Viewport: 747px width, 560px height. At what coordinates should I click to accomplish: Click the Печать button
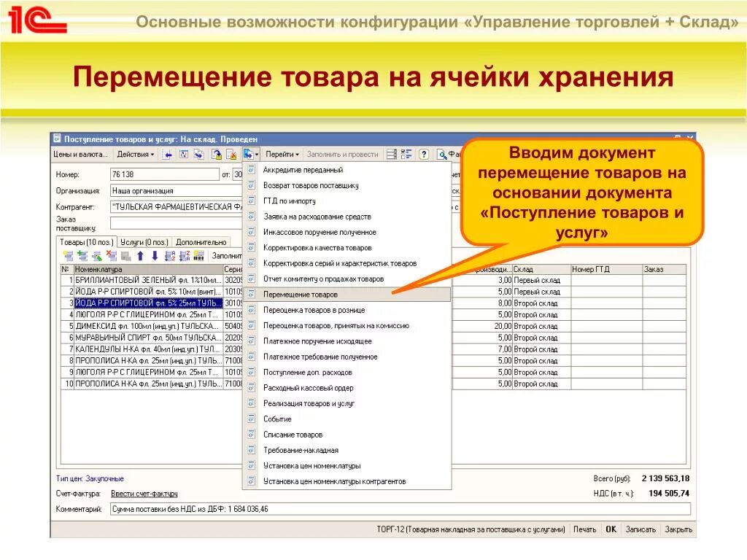coord(584,529)
